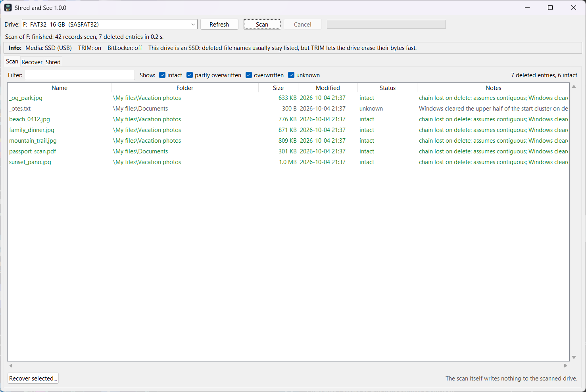Image resolution: width=586 pixels, height=392 pixels.
Task: Click the 301 KB size cell
Action: [x=287, y=151]
